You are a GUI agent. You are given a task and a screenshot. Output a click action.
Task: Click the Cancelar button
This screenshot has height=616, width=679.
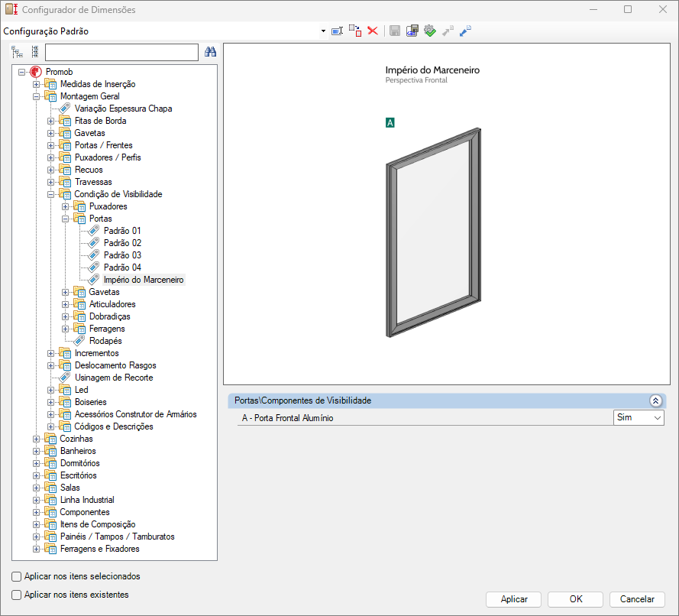[637, 599]
